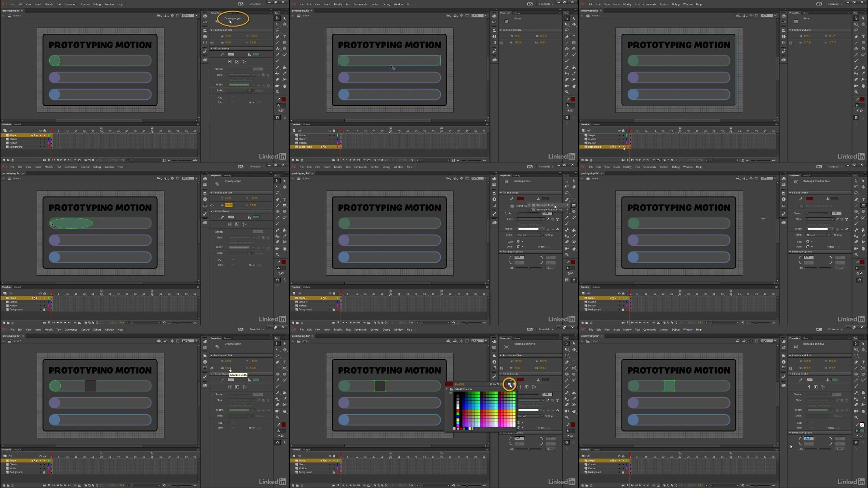Select Paint Bucket tool in Rectangle Primitive Tool frame
The width and height of the screenshot is (868, 488).
click(x=863, y=230)
